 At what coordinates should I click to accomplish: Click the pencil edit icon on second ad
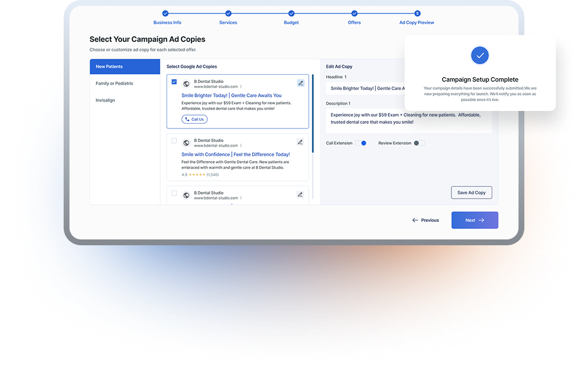pos(300,142)
